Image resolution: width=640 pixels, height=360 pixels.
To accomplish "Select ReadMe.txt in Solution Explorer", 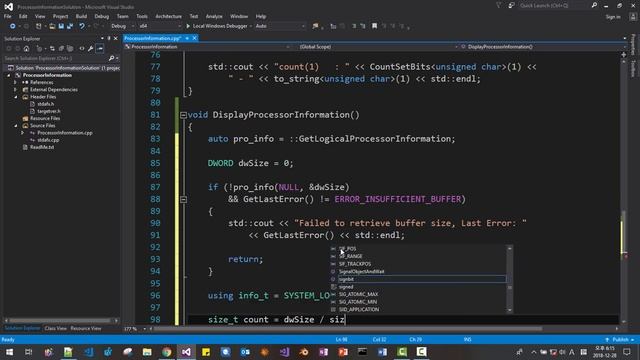I will pos(42,147).
